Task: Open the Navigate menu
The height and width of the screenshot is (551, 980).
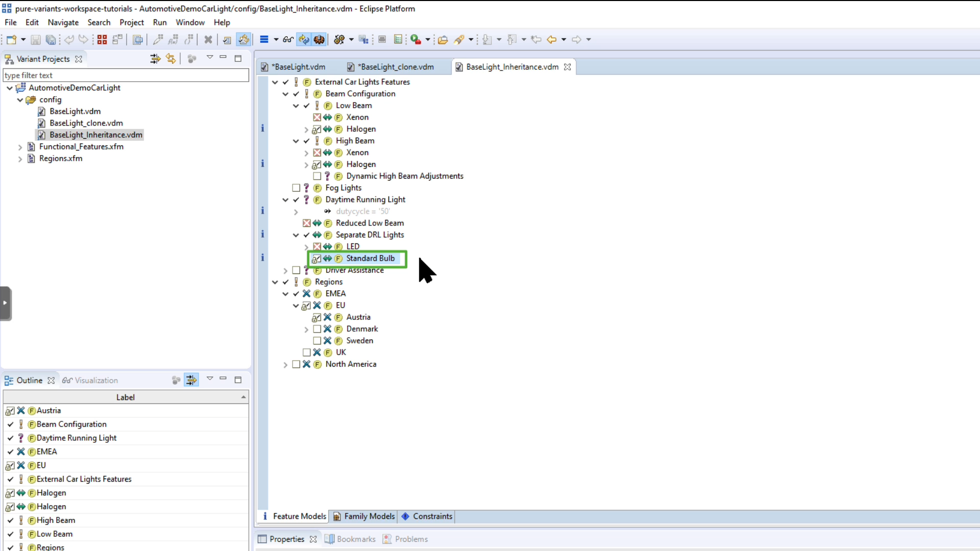Action: pos(63,22)
